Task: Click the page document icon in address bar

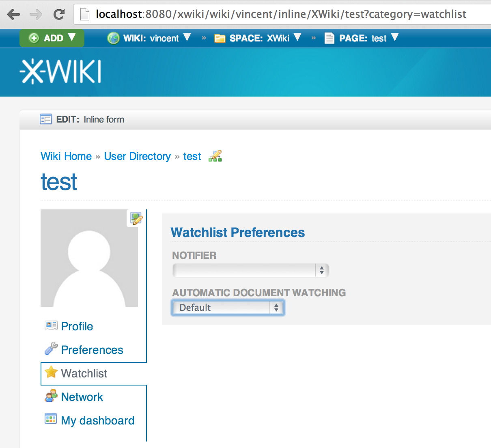Action: pos(85,15)
